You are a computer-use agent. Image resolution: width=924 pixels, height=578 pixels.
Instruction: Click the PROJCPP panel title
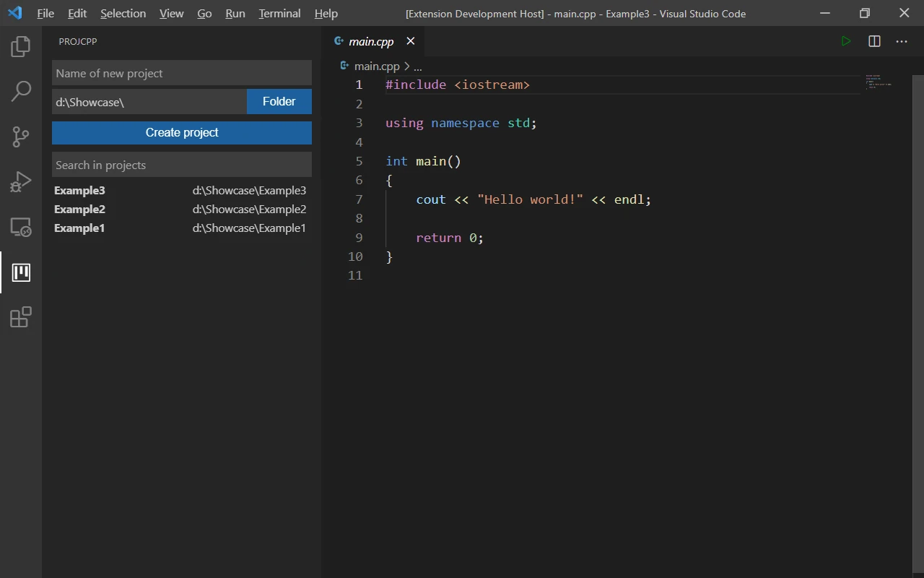click(x=78, y=41)
